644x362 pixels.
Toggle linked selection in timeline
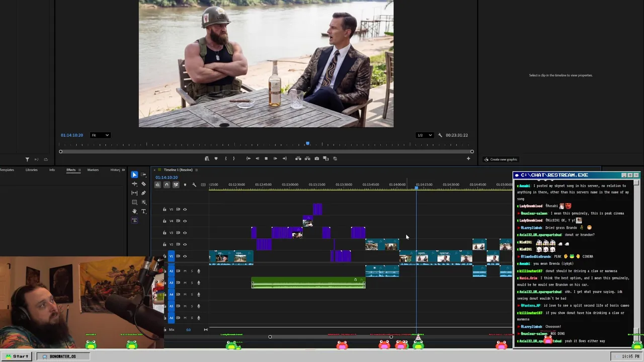pyautogui.click(x=176, y=185)
